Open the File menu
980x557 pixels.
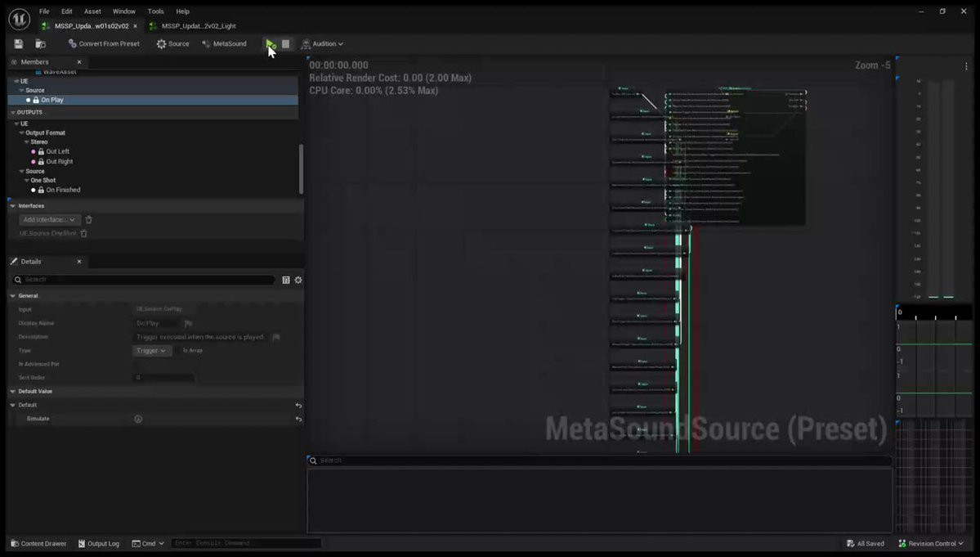(x=44, y=11)
